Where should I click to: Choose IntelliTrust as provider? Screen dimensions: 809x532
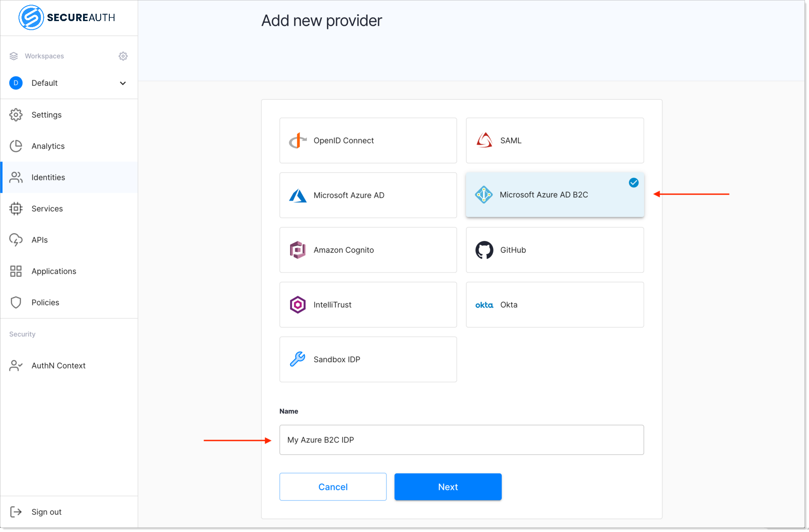click(368, 305)
